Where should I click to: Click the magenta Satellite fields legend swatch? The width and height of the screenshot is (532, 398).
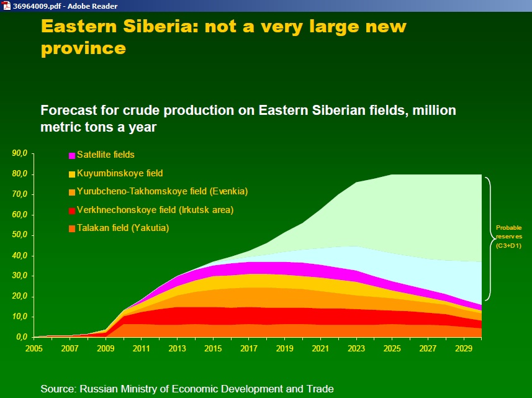[x=72, y=156]
